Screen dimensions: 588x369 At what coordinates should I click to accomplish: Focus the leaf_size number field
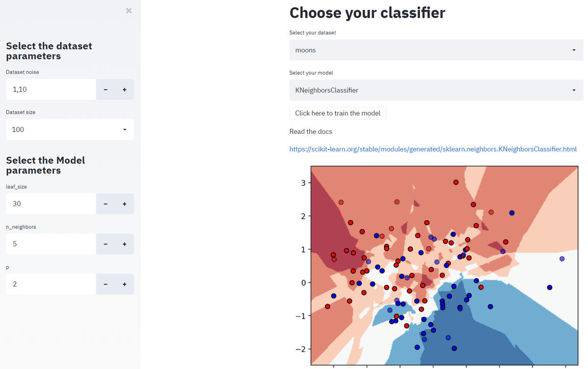coord(51,204)
